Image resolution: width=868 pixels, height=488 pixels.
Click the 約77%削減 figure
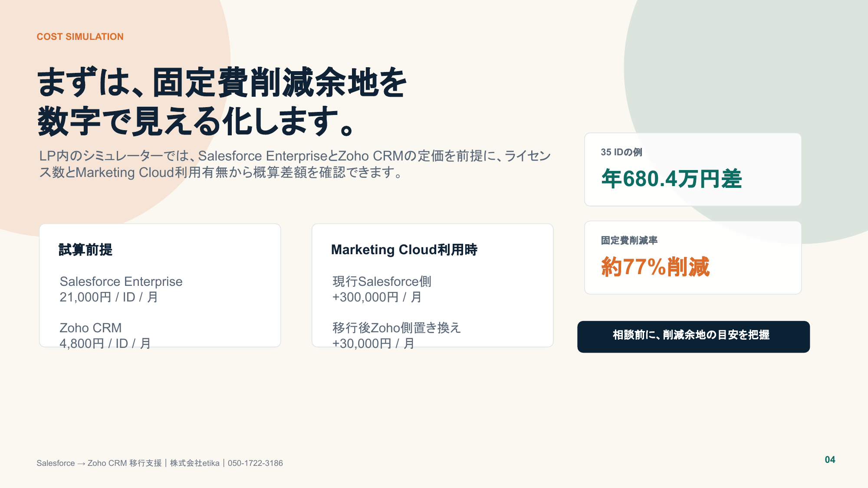655,267
